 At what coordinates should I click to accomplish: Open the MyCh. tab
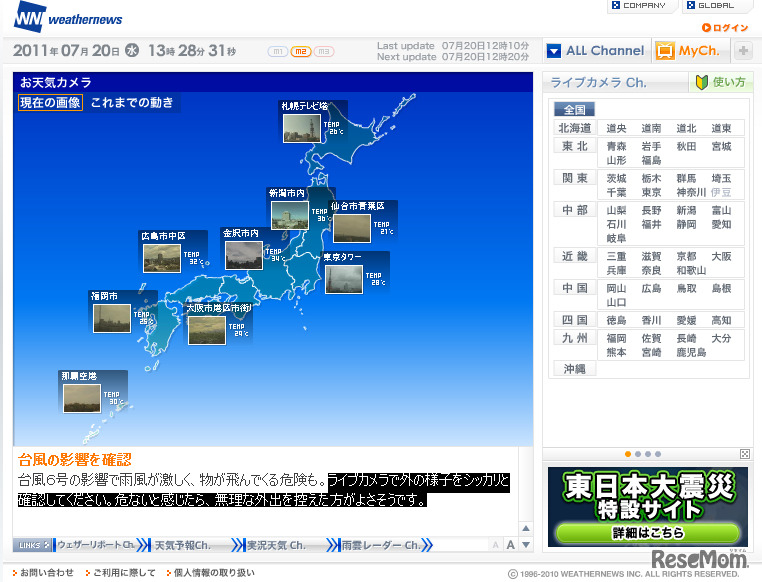click(x=690, y=51)
